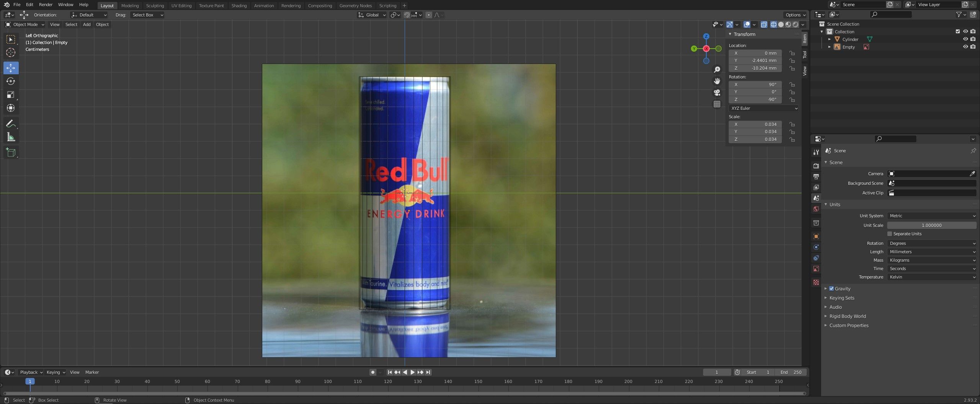This screenshot has width=980, height=404.
Task: Toggle proportional editing
Action: [429, 15]
